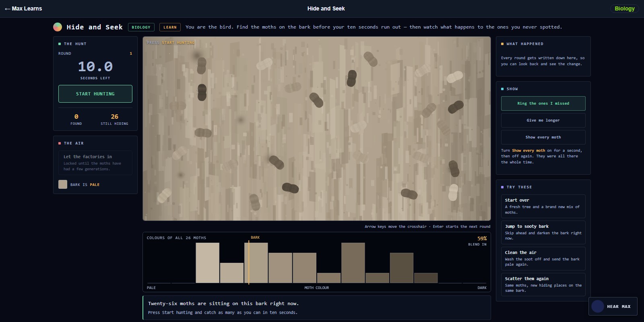Click the dark moth near Start hunting label
Screen dimensions: 644x322
pyautogui.click(x=202, y=65)
